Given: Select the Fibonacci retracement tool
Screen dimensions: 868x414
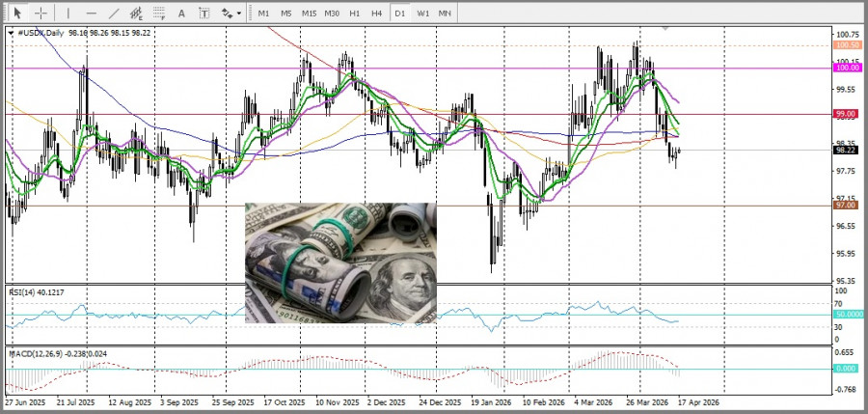Looking at the screenshot, I should point(160,13).
